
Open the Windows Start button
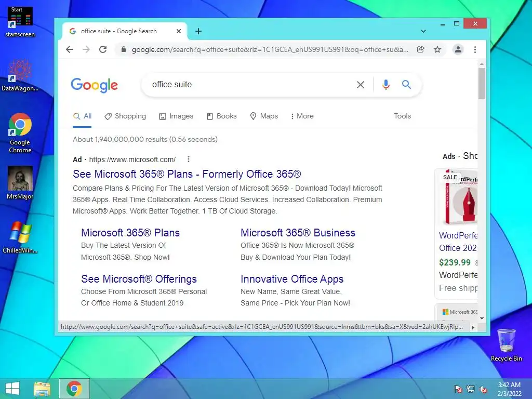(x=12, y=389)
